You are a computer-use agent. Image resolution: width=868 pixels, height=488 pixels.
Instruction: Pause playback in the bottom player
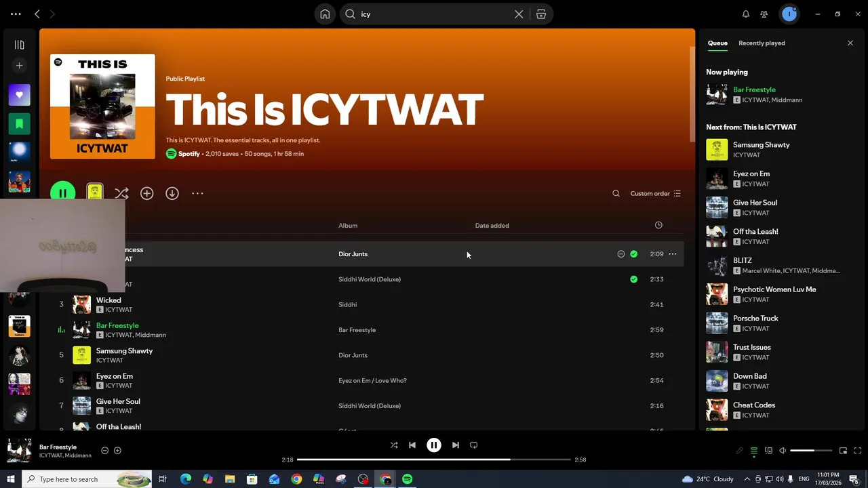pos(434,445)
